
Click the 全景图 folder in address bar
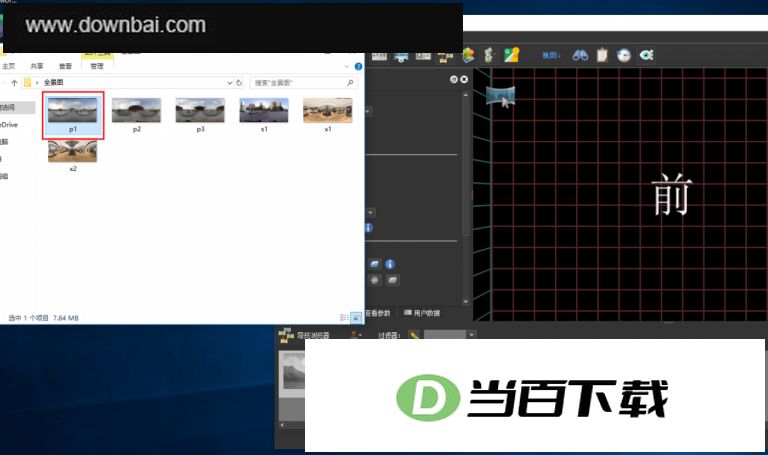[53, 82]
